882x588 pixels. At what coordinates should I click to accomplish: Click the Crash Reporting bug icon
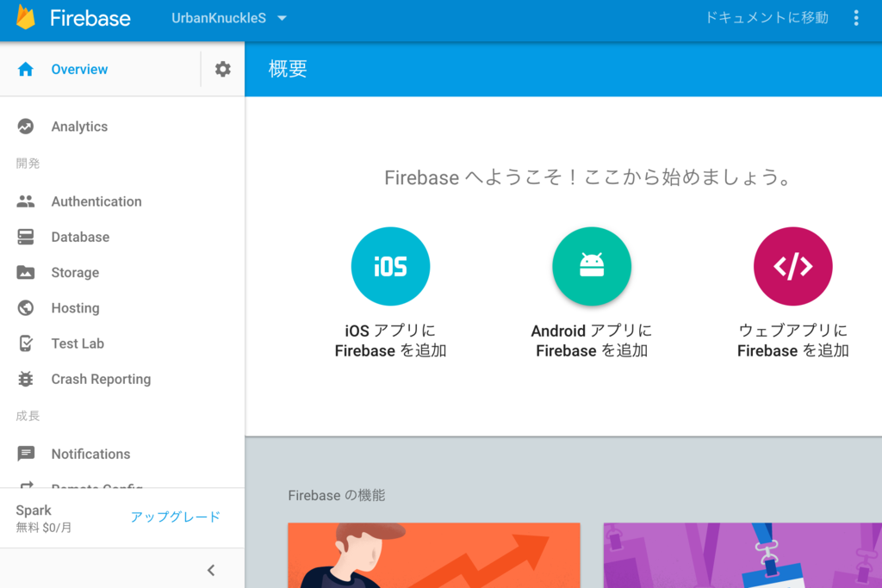[x=25, y=379]
